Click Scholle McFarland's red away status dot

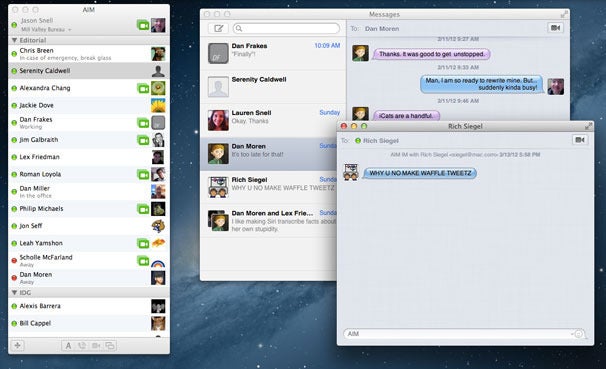tap(14, 261)
